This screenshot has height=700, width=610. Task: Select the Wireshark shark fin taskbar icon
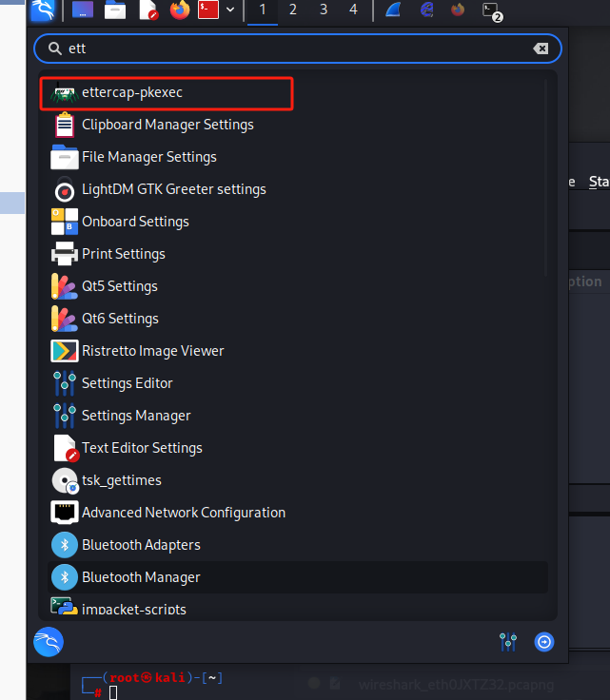[x=393, y=10]
